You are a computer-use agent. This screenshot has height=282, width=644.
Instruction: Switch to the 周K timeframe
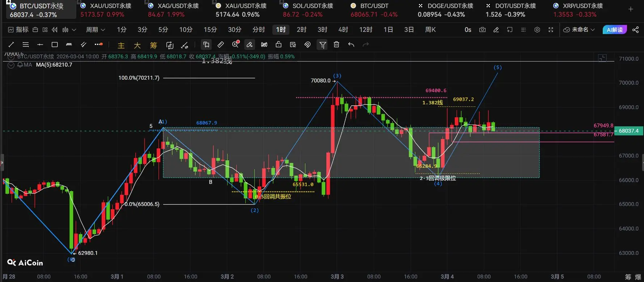(x=431, y=30)
